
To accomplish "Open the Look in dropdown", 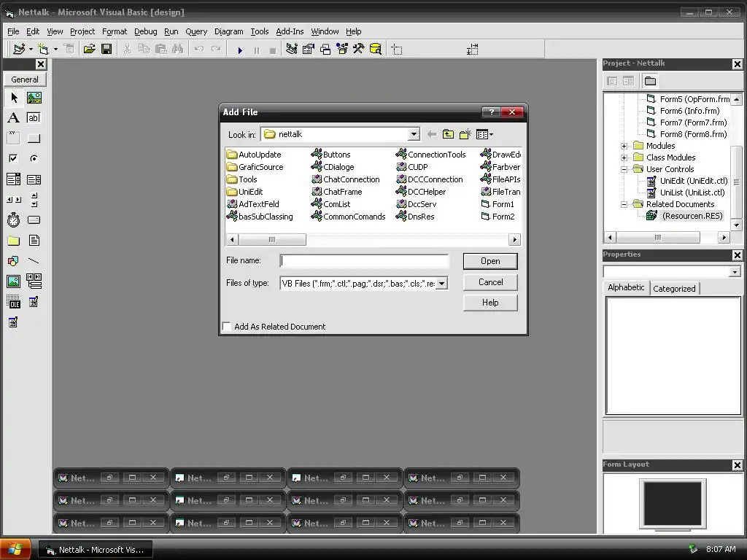I will pyautogui.click(x=414, y=134).
